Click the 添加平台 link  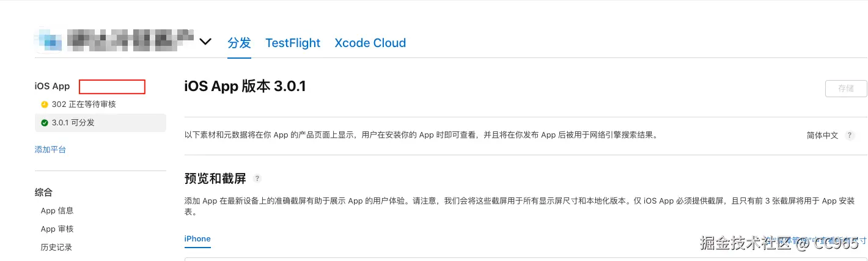pos(50,150)
